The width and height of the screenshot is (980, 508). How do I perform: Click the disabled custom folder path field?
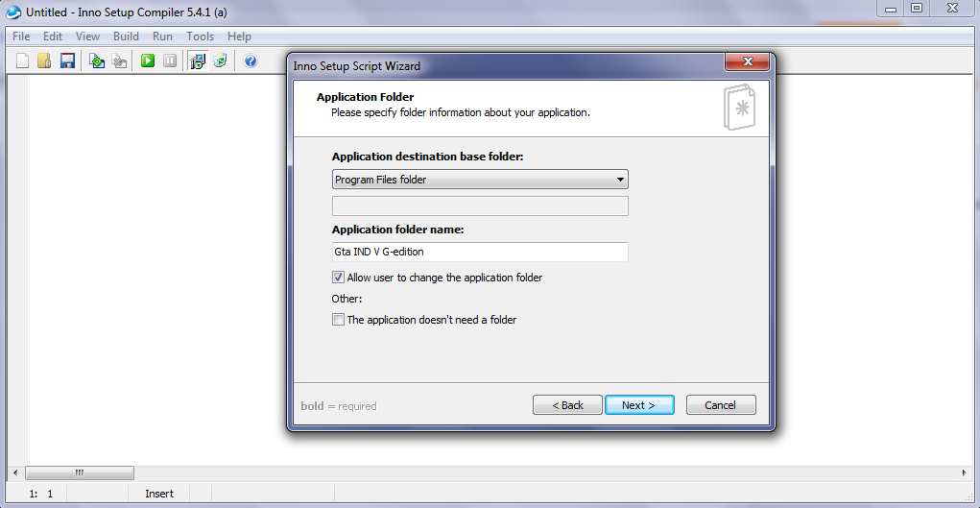click(480, 206)
